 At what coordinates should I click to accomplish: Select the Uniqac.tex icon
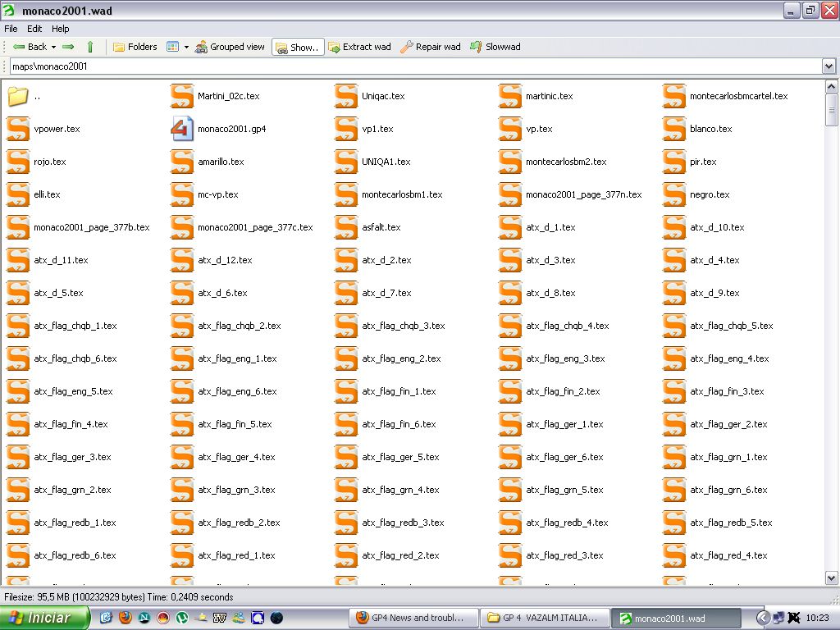[x=345, y=97]
